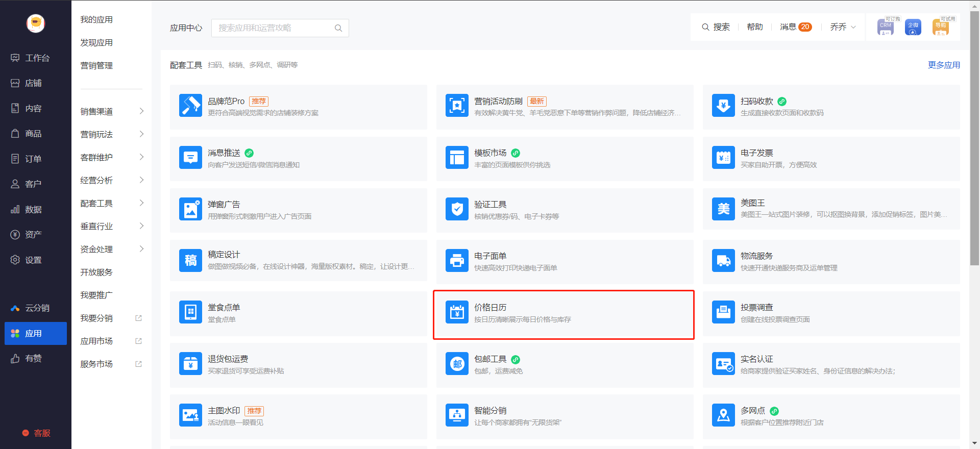This screenshot has width=980, height=449.
Task: Click the search magnifier in 应用中心 box
Action: point(338,28)
